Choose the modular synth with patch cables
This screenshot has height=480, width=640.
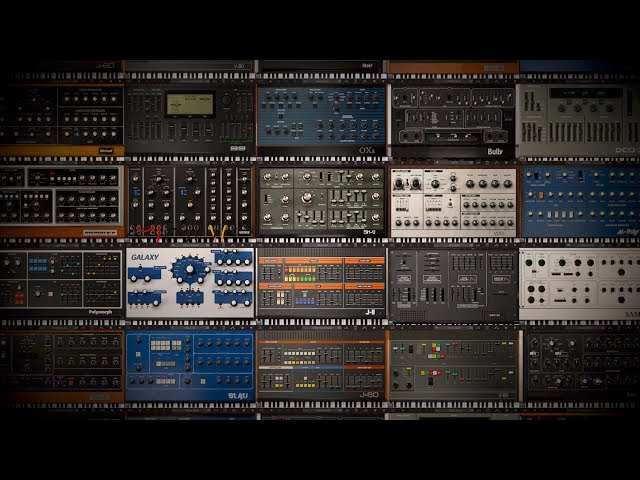pyautogui.click(x=190, y=201)
